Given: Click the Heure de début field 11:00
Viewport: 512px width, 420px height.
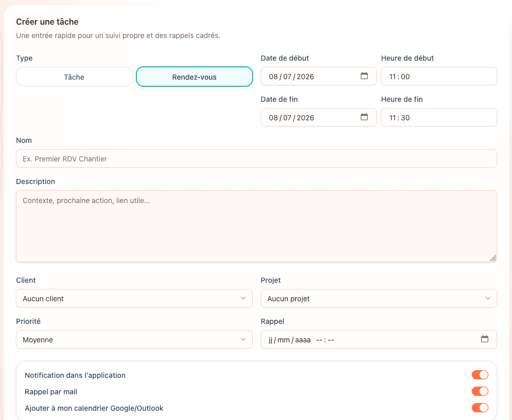Looking at the screenshot, I should click(x=439, y=77).
